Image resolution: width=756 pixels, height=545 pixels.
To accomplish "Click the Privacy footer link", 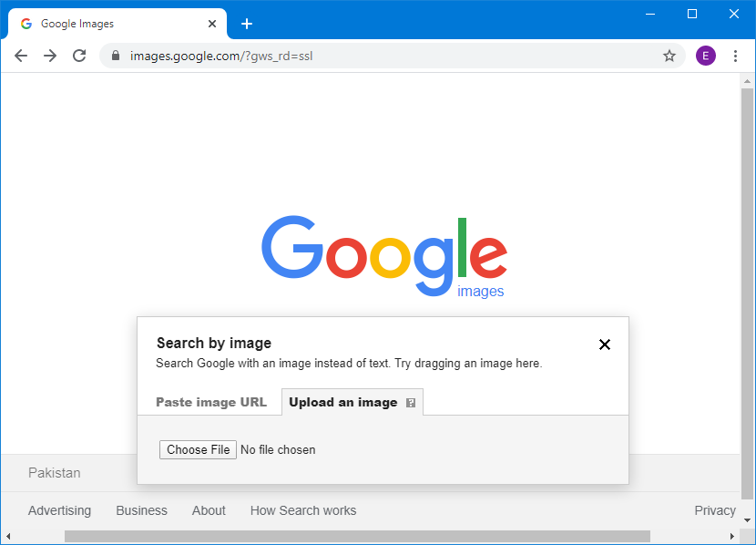I will 714,510.
